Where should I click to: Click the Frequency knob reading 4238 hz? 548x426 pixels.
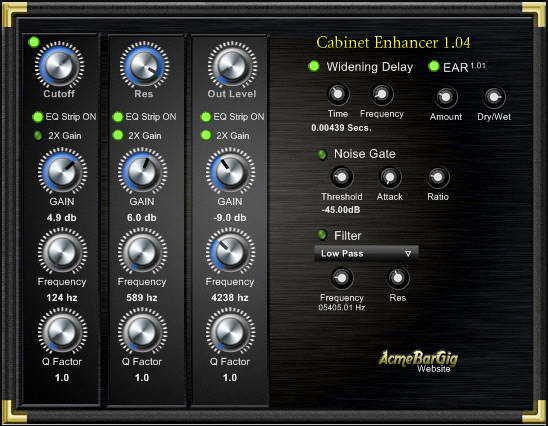click(230, 251)
